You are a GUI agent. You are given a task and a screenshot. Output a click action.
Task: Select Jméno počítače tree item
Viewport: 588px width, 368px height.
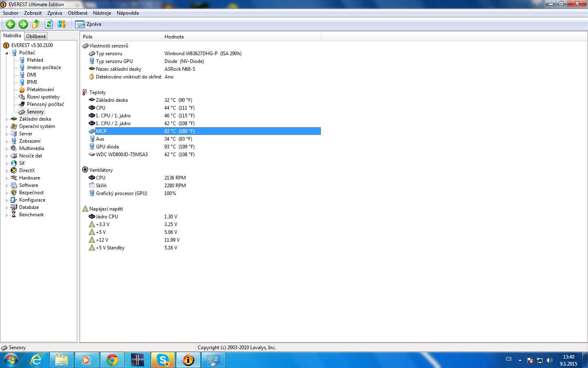click(44, 67)
